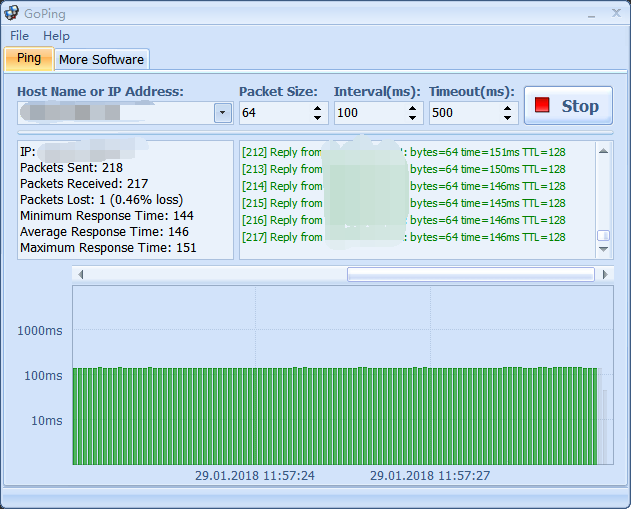631x509 pixels.
Task: Decrease Interval value with down arrow
Action: click(413, 118)
